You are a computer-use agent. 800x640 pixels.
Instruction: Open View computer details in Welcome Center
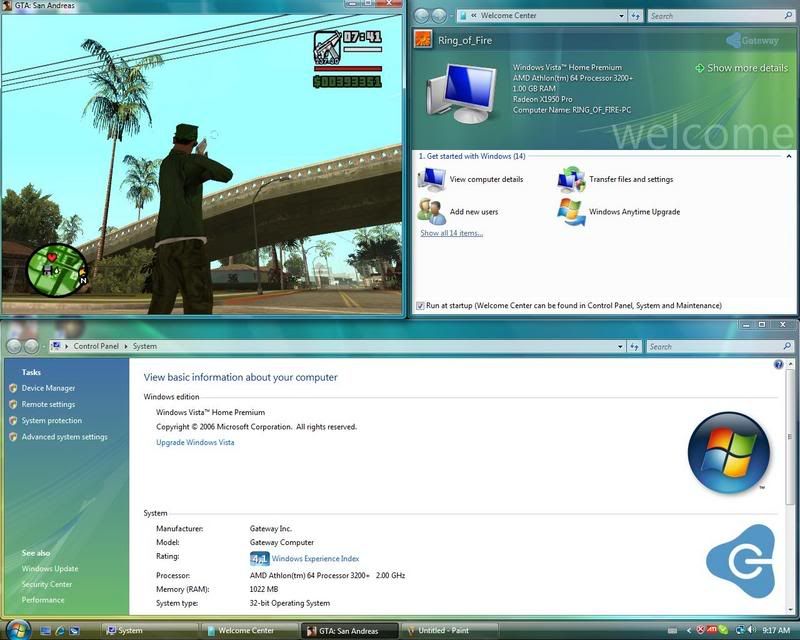click(x=470, y=179)
